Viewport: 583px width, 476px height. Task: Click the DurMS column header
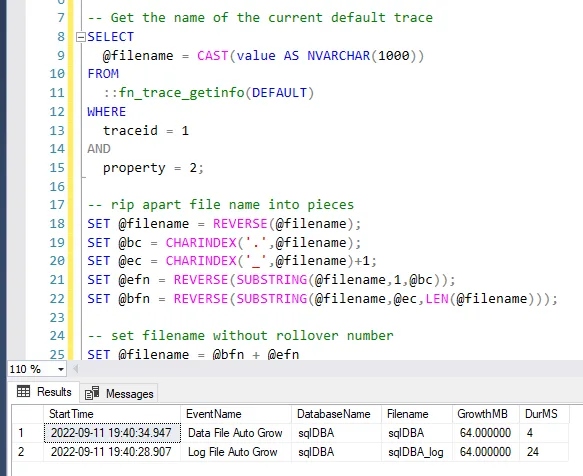point(544,414)
